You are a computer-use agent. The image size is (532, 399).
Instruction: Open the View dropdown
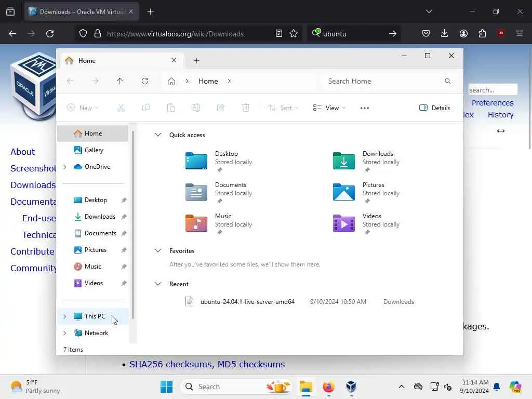329,108
